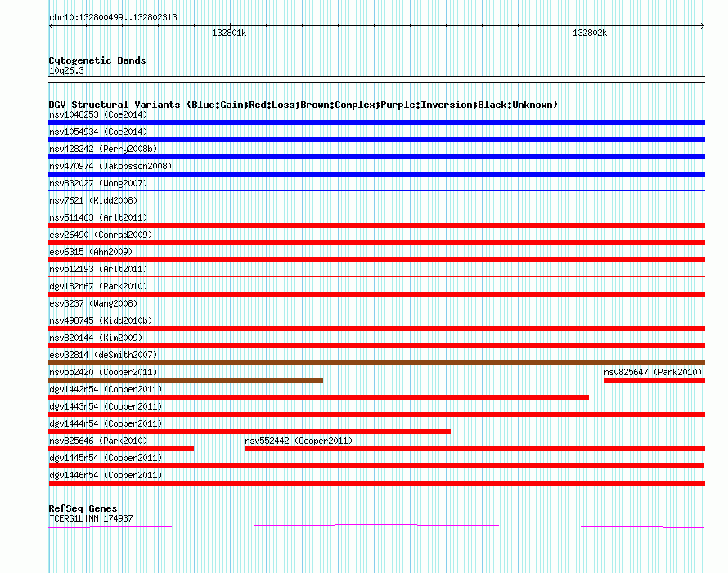Click the short brown nsv552420 (Cooper2011) bar
Viewport: 728px width, 573px height.
click(x=186, y=380)
